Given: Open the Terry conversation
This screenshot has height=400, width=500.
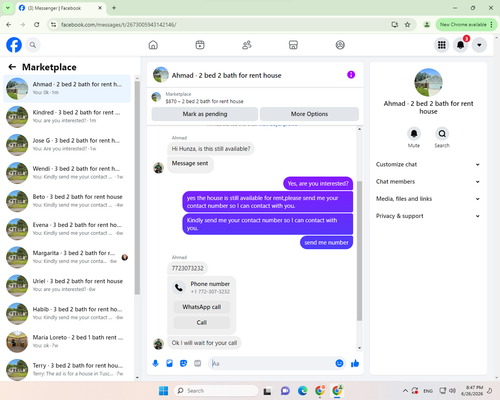Looking at the screenshot, I should [67, 369].
